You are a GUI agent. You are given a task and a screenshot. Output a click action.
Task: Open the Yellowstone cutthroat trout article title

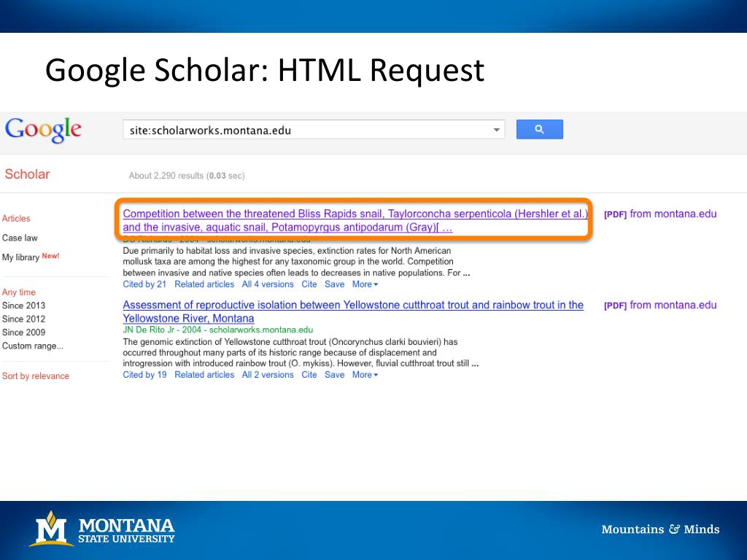[353, 311]
